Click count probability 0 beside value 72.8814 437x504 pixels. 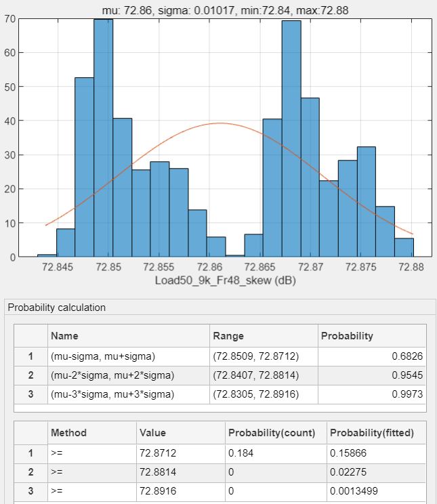point(276,472)
